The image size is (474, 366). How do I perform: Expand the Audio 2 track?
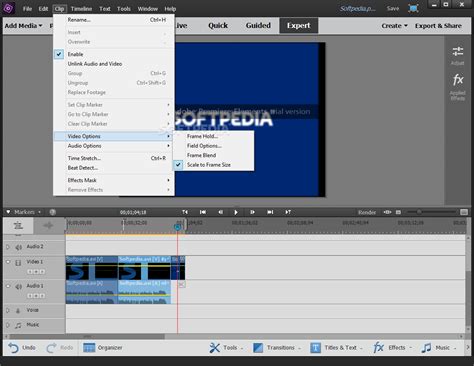(8, 247)
